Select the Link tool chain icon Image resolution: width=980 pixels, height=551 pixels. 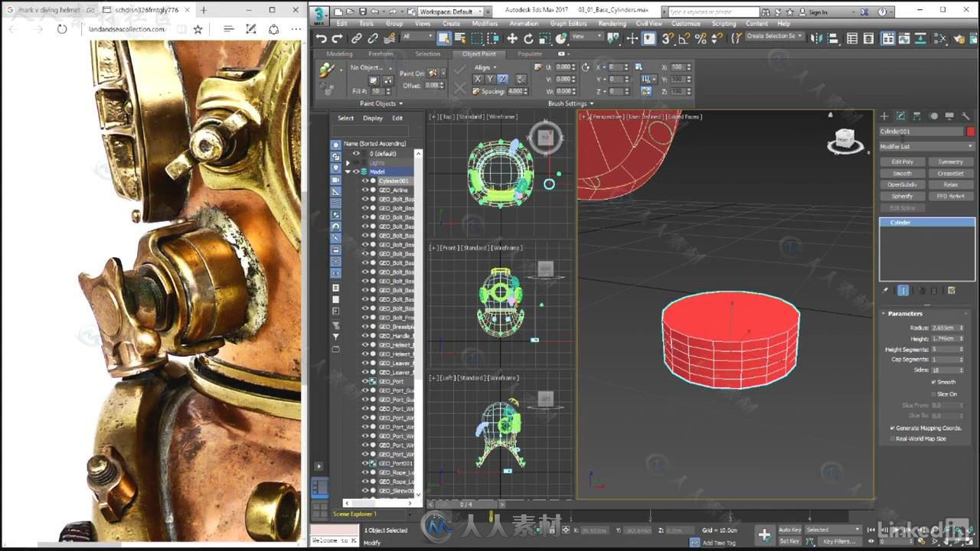click(x=357, y=38)
